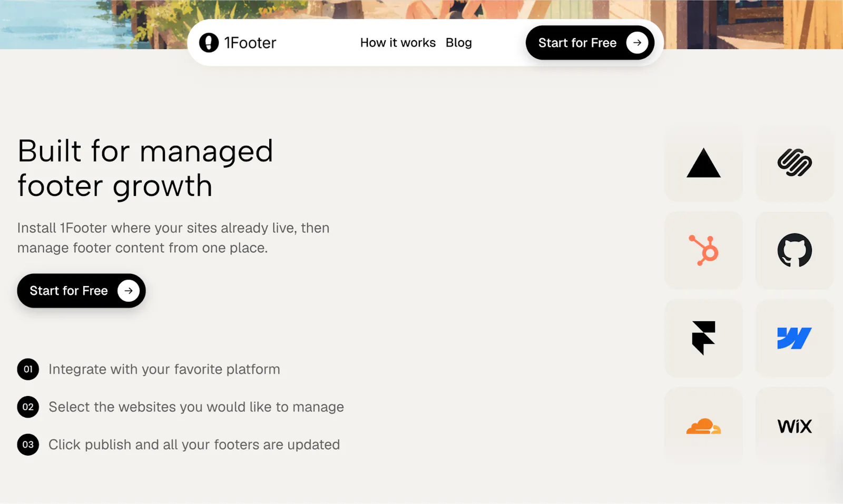
Task: Open the Cloudflare cloud logo tile
Action: point(703,426)
